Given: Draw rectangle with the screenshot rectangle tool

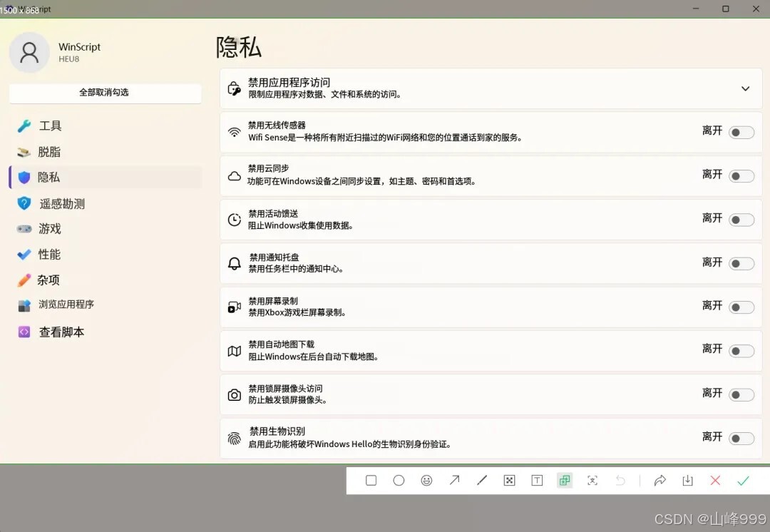Looking at the screenshot, I should pos(371,481).
